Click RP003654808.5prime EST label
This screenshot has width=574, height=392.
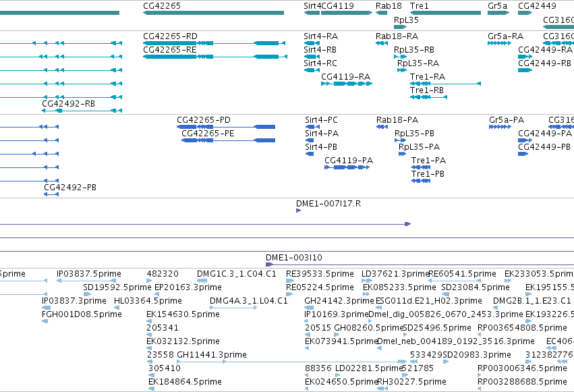click(x=522, y=328)
